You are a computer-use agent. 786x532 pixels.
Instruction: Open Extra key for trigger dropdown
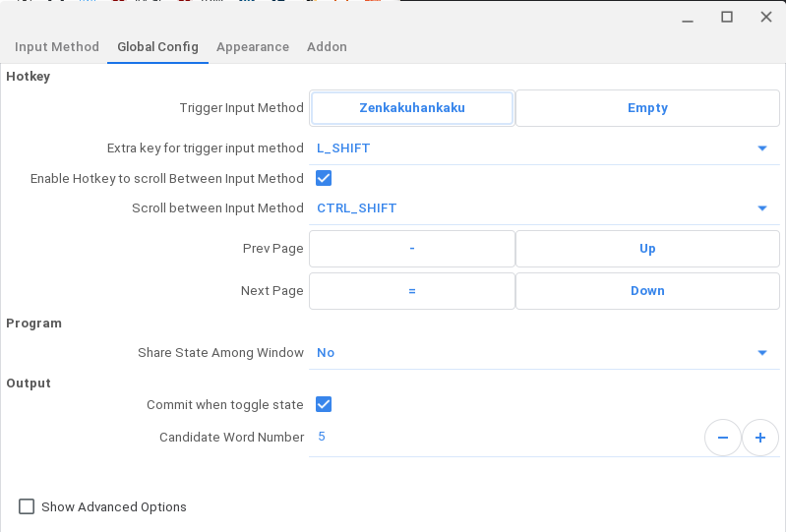click(544, 148)
